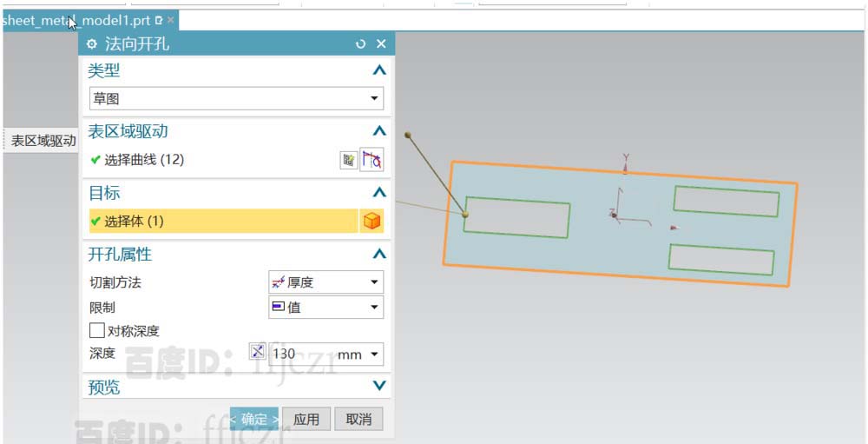This screenshot has width=868, height=444.
Task: Select the left green rectangle sketch
Action: [517, 217]
